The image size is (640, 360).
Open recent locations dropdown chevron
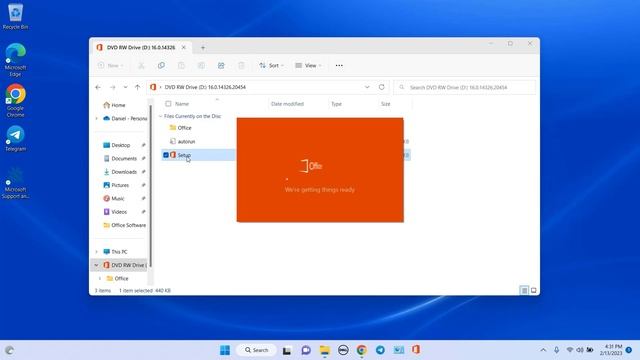125,87
